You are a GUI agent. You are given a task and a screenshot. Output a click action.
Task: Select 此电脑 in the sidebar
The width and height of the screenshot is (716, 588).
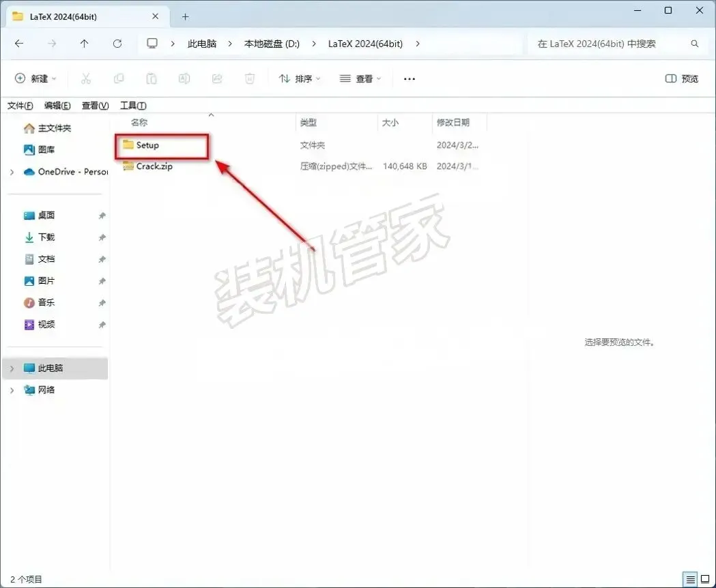point(55,368)
